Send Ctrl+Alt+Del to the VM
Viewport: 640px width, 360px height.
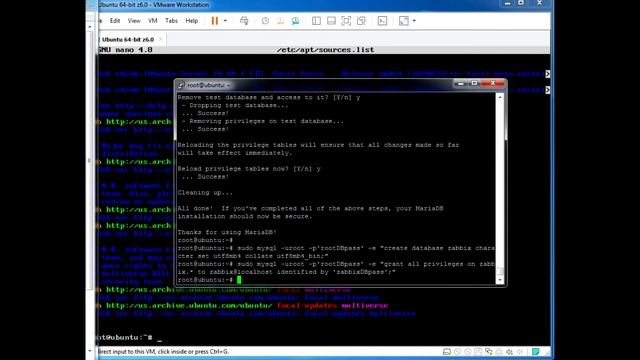(244, 21)
